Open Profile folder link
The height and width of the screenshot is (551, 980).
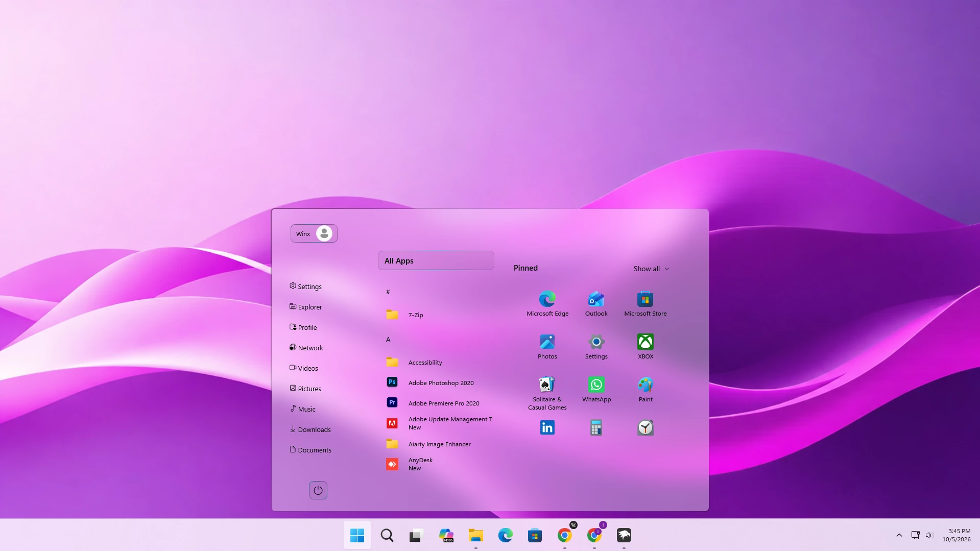pyautogui.click(x=303, y=327)
